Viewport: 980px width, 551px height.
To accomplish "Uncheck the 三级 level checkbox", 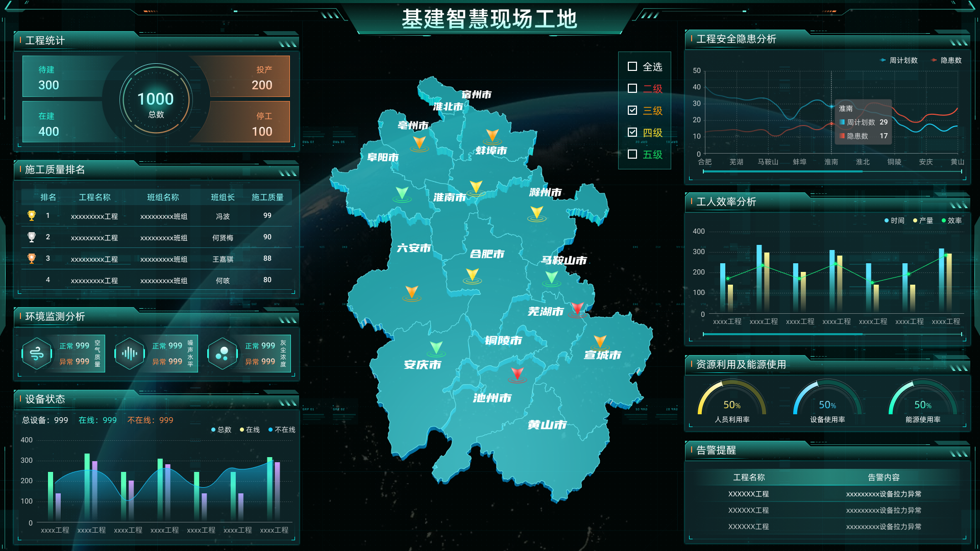I will pos(632,110).
